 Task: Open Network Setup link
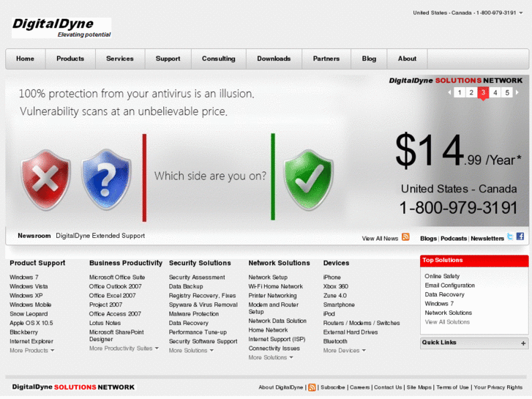pyautogui.click(x=268, y=277)
